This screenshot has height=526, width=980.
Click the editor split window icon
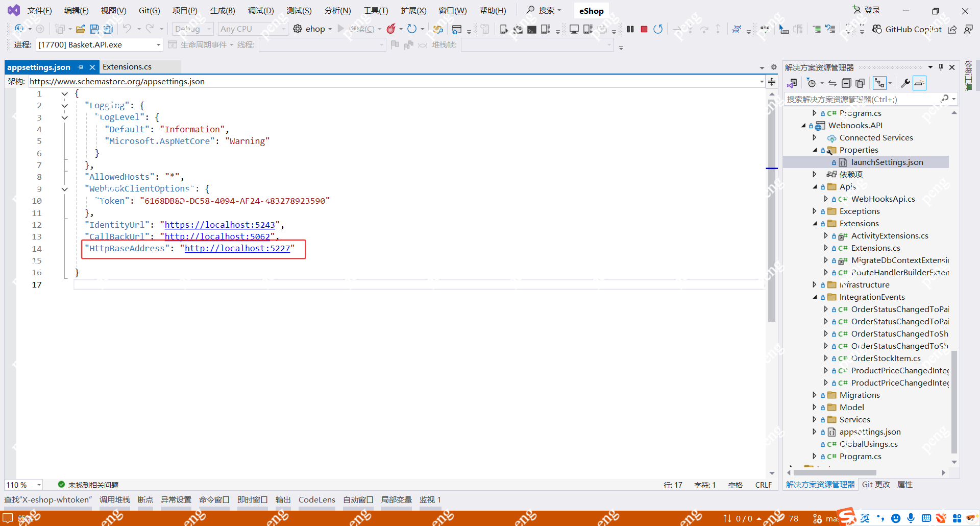(772, 82)
